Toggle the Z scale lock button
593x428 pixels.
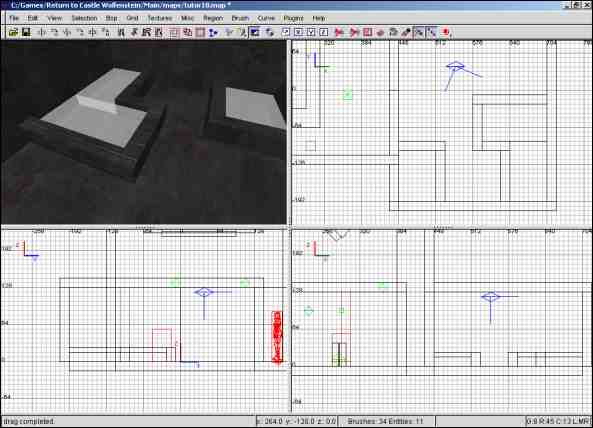point(324,33)
